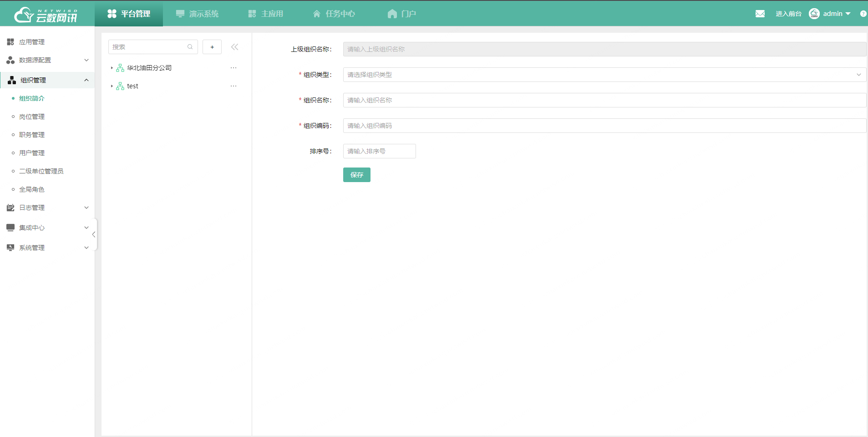Expand the test tree node
The image size is (868, 437).
(x=112, y=86)
